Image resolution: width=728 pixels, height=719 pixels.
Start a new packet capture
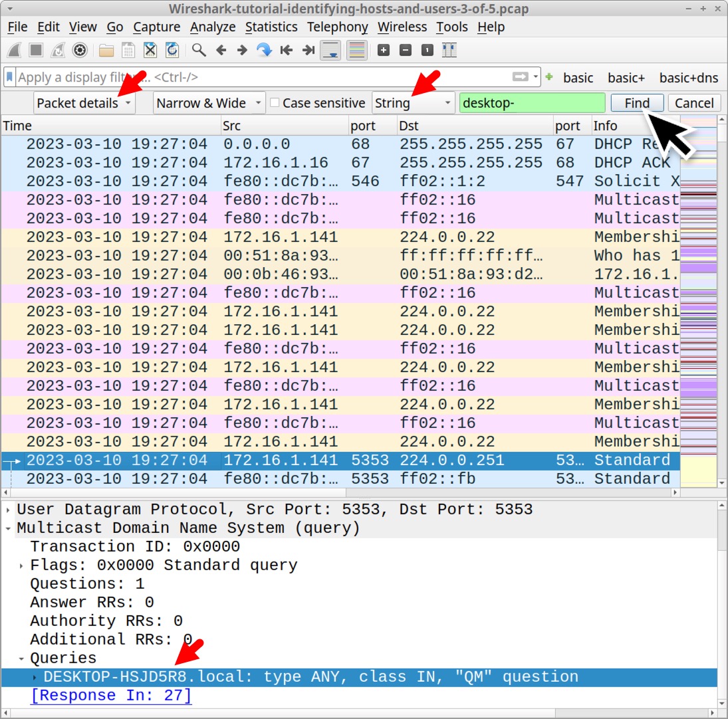click(14, 51)
